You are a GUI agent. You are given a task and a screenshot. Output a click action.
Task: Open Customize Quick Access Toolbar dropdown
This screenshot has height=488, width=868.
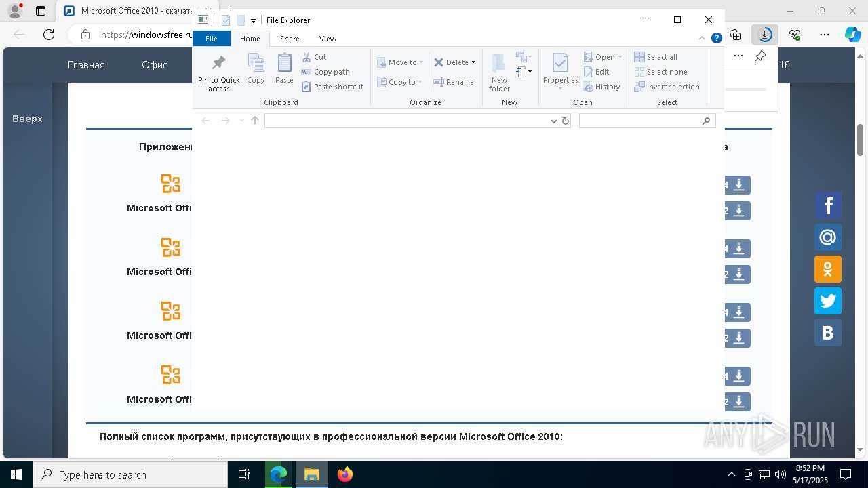click(x=253, y=20)
